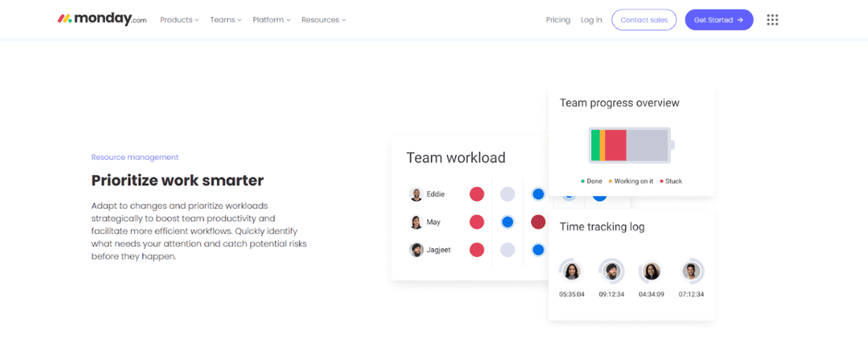Click the Time tracking log title
Screen dimensions: 868x346
tap(602, 227)
